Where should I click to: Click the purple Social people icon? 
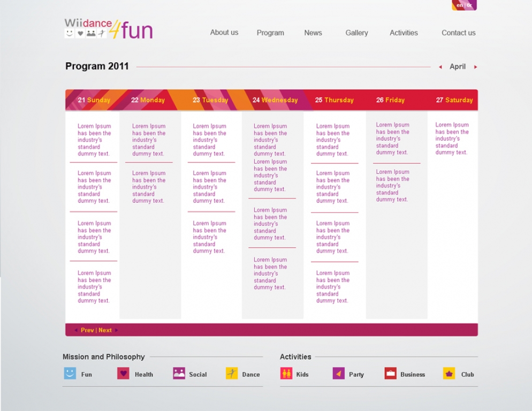click(x=179, y=374)
